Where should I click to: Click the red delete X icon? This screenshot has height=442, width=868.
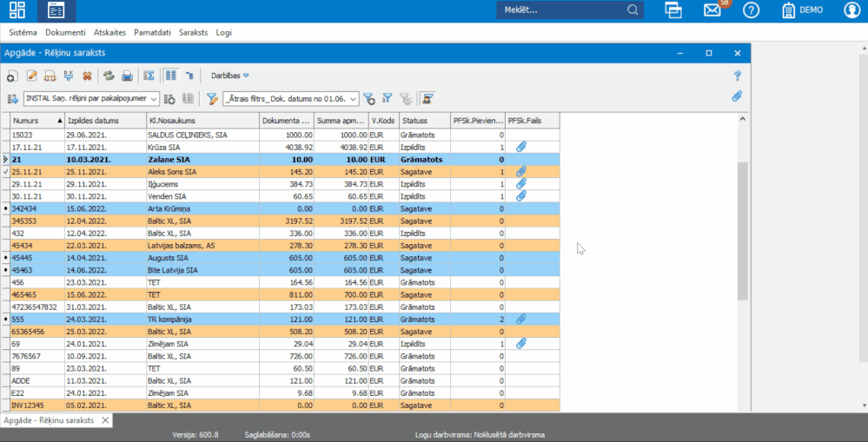[x=87, y=76]
